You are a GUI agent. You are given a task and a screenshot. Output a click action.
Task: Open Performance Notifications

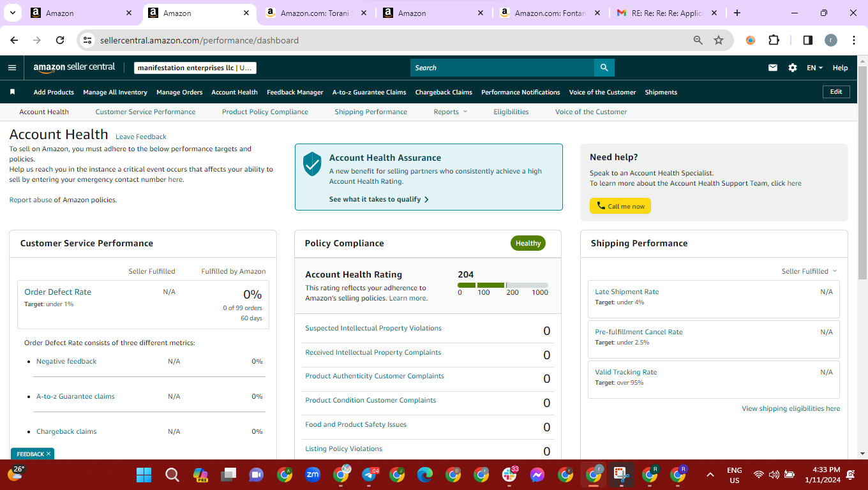pyautogui.click(x=521, y=93)
